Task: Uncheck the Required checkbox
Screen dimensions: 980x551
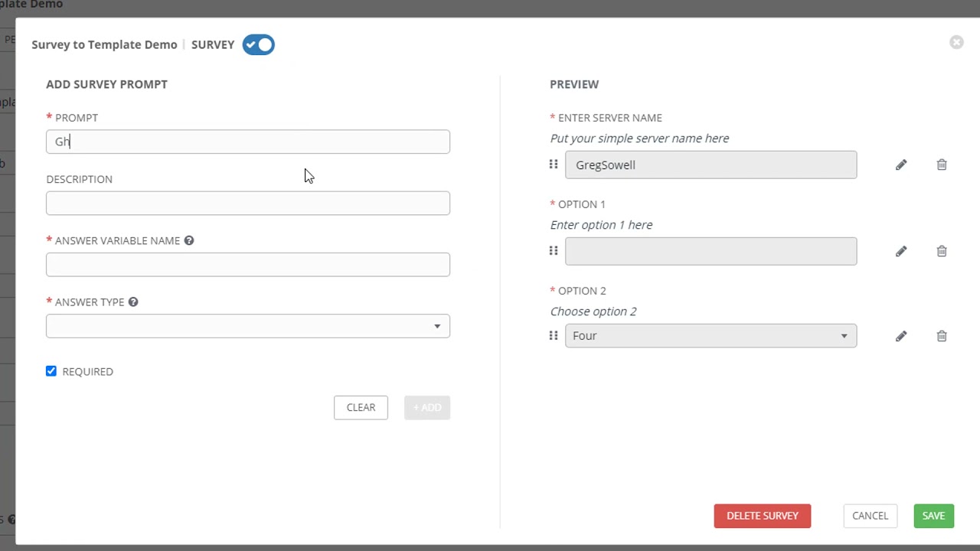Action: tap(51, 371)
